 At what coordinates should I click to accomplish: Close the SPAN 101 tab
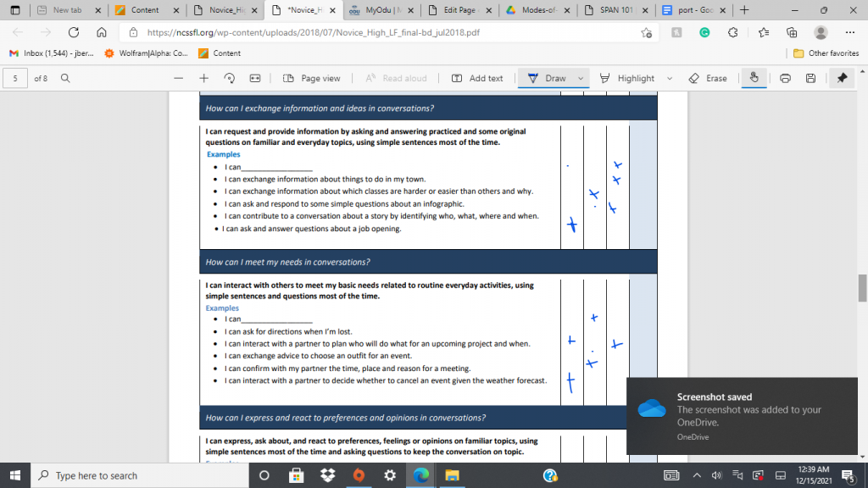pos(644,10)
